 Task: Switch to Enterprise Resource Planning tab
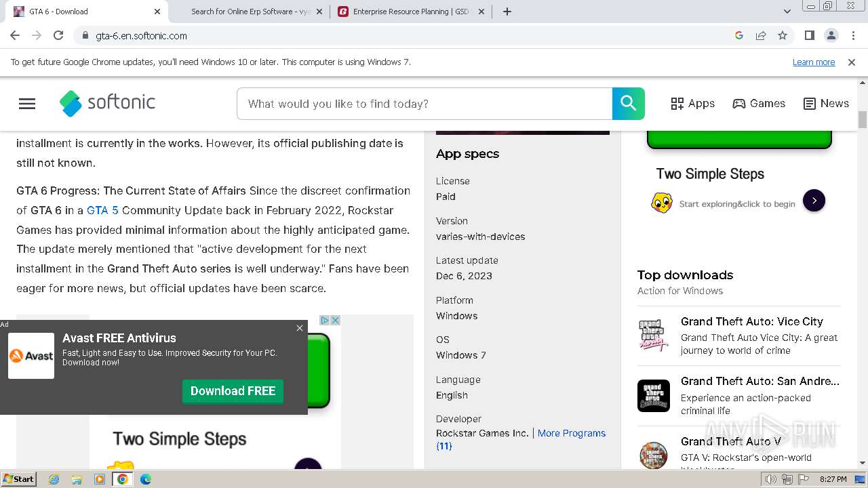click(x=410, y=12)
